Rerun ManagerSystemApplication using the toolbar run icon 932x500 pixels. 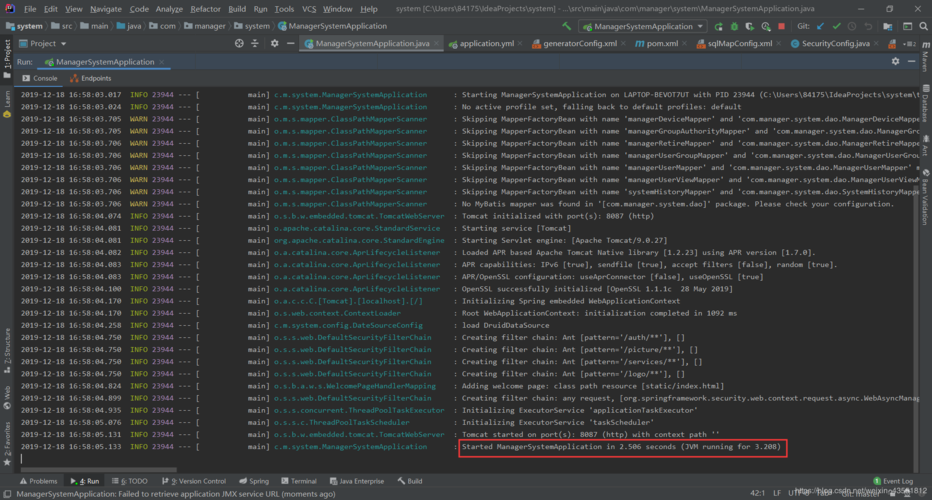[720, 26]
